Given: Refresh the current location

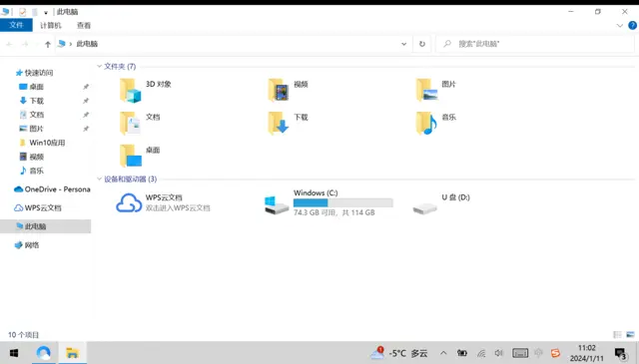Looking at the screenshot, I should (x=422, y=44).
